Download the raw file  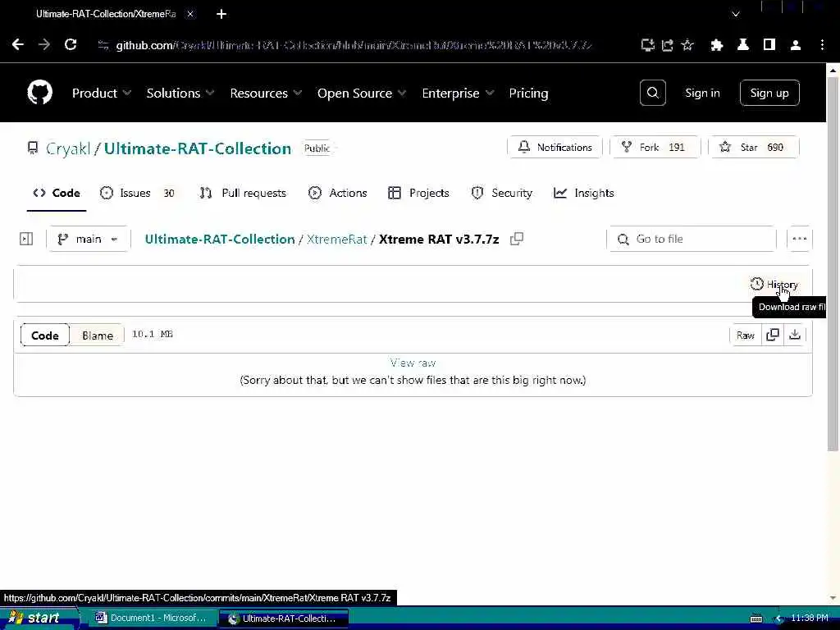point(794,336)
